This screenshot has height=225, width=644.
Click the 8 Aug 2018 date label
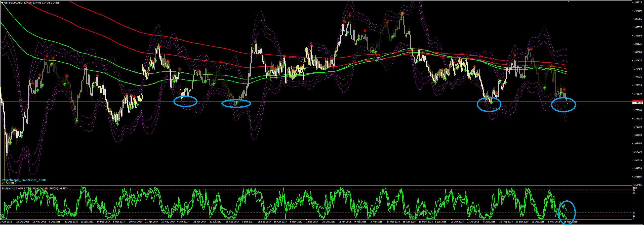(489, 222)
